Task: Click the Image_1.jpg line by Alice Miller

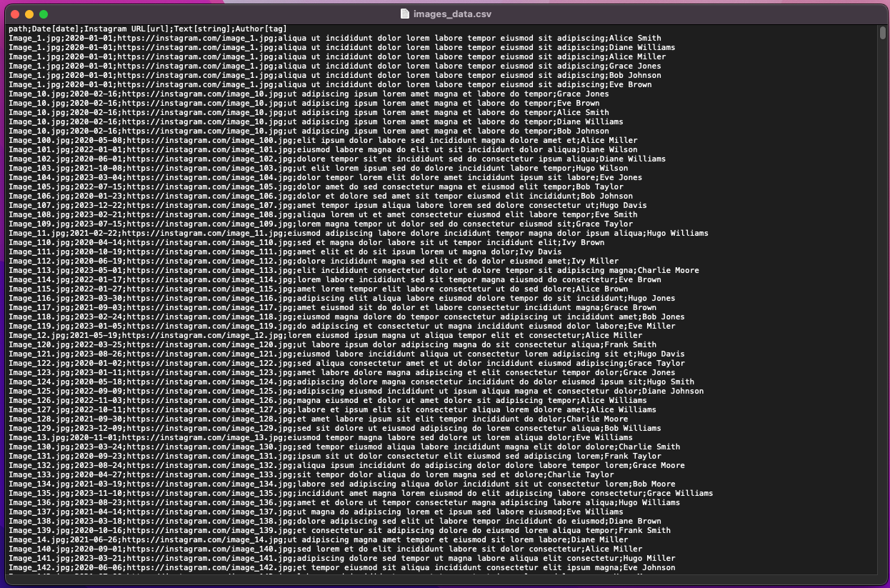Action: pyautogui.click(x=337, y=56)
